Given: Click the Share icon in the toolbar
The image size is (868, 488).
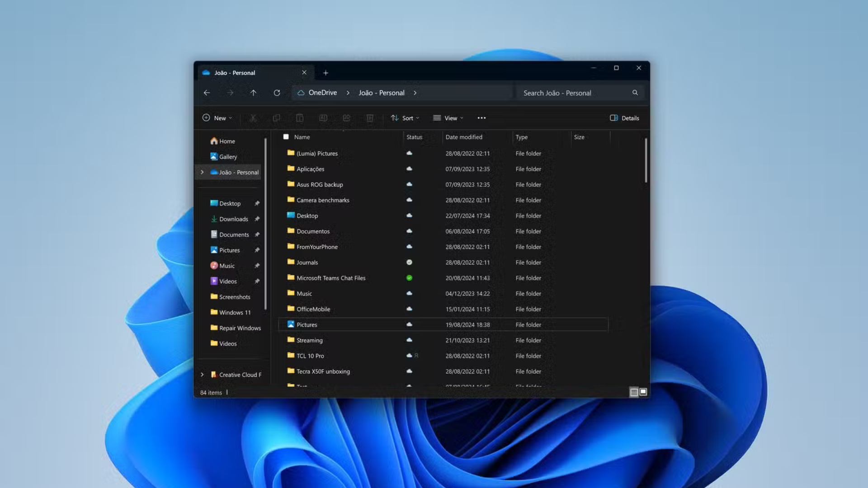Looking at the screenshot, I should tap(346, 118).
